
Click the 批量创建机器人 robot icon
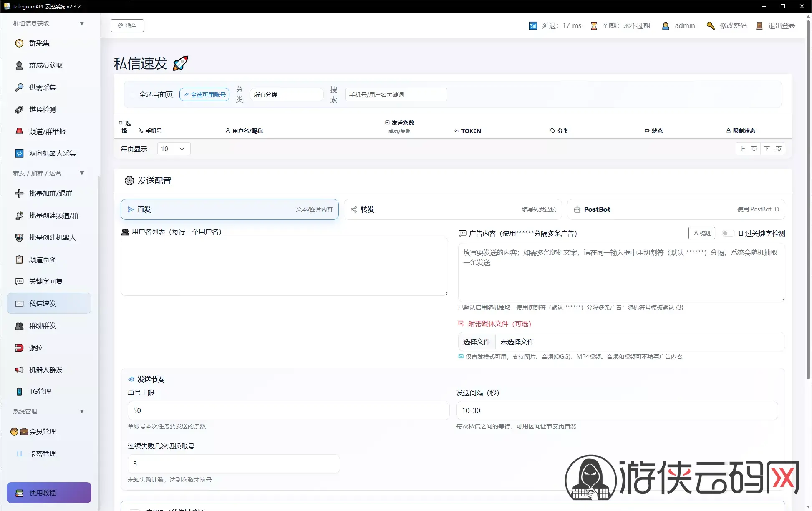click(19, 238)
